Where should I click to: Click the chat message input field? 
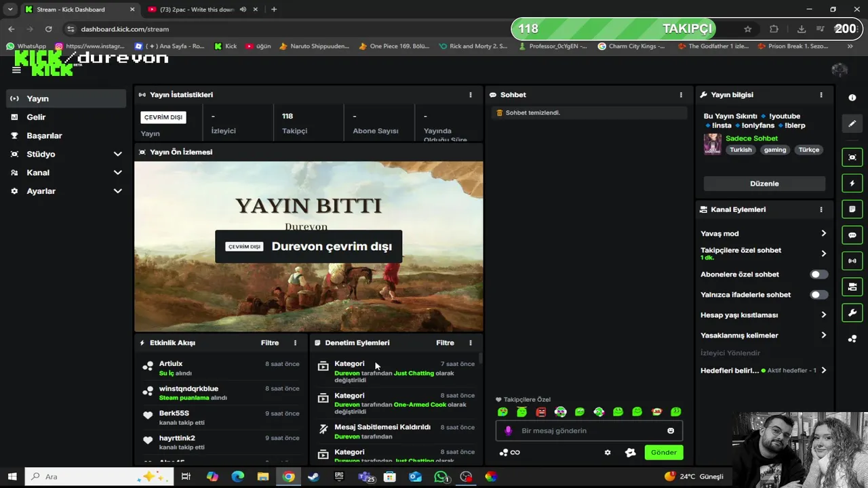tap(589, 430)
